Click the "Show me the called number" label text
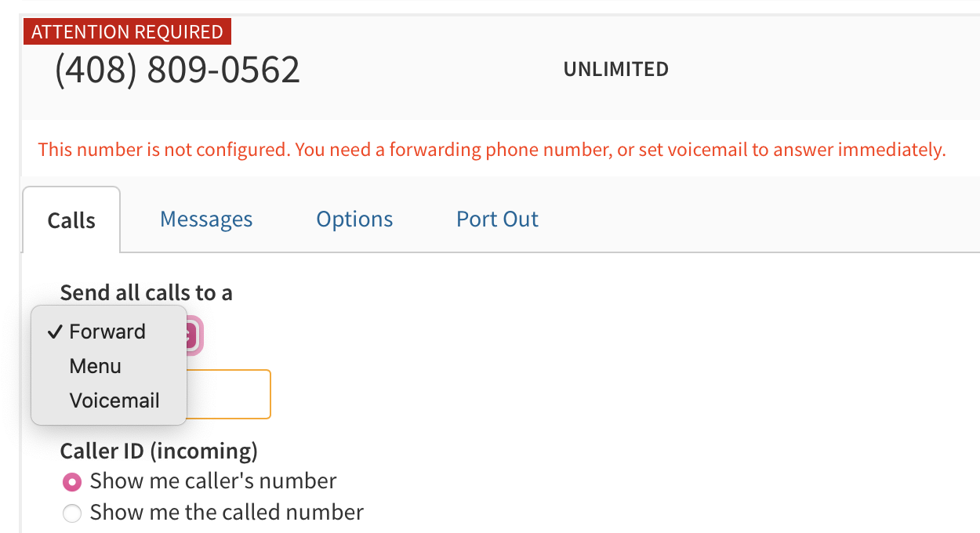This screenshot has width=980, height=533. (x=227, y=513)
